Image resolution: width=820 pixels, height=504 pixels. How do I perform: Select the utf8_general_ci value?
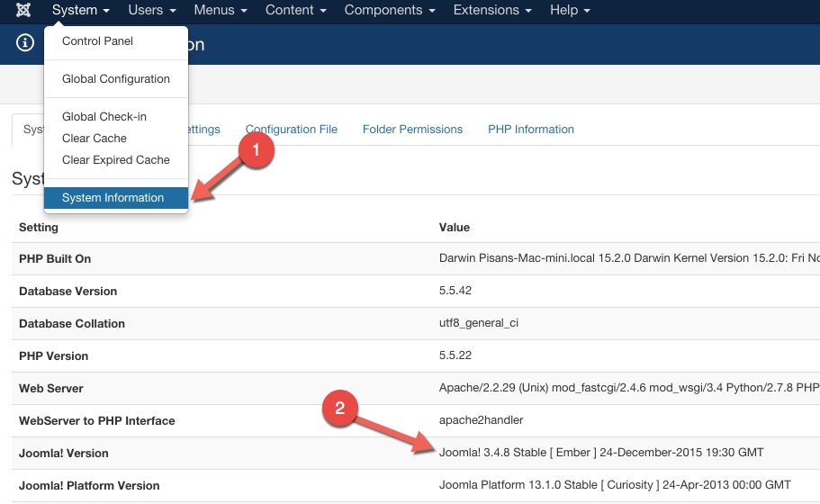[479, 323]
